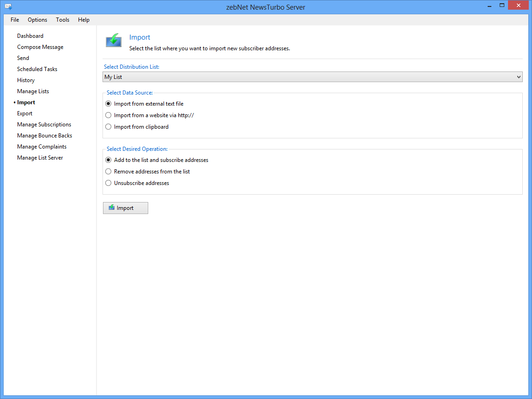Screen dimensions: 532x399
Task: Open the File menu
Action: 15,20
